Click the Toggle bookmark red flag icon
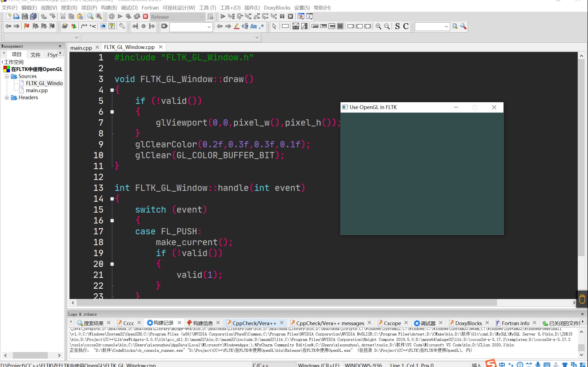 (26, 26)
